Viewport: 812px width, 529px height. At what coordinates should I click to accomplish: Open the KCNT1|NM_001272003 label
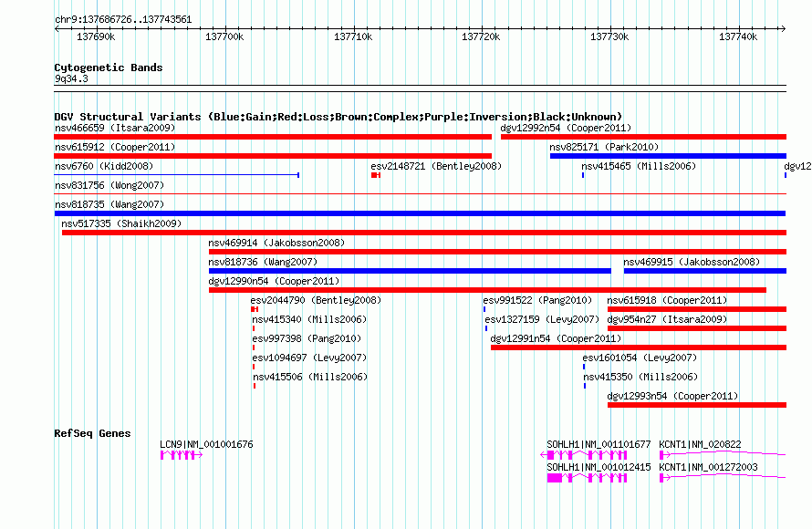(x=708, y=467)
